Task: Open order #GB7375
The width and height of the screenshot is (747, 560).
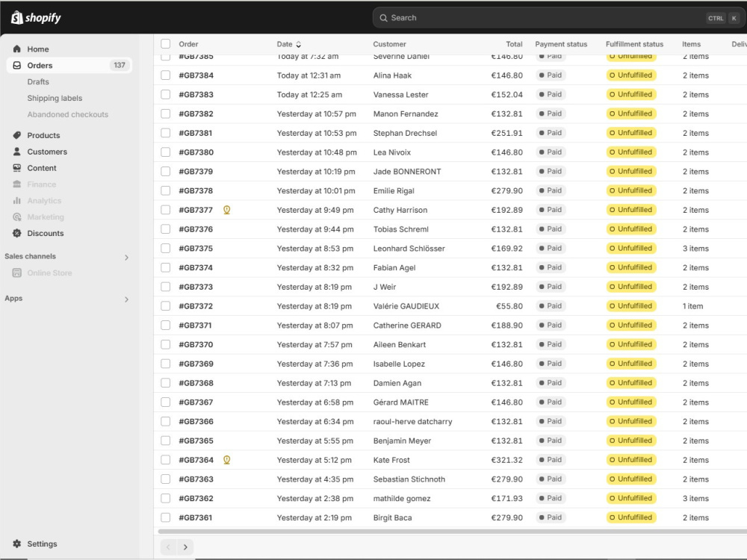Action: pyautogui.click(x=196, y=249)
